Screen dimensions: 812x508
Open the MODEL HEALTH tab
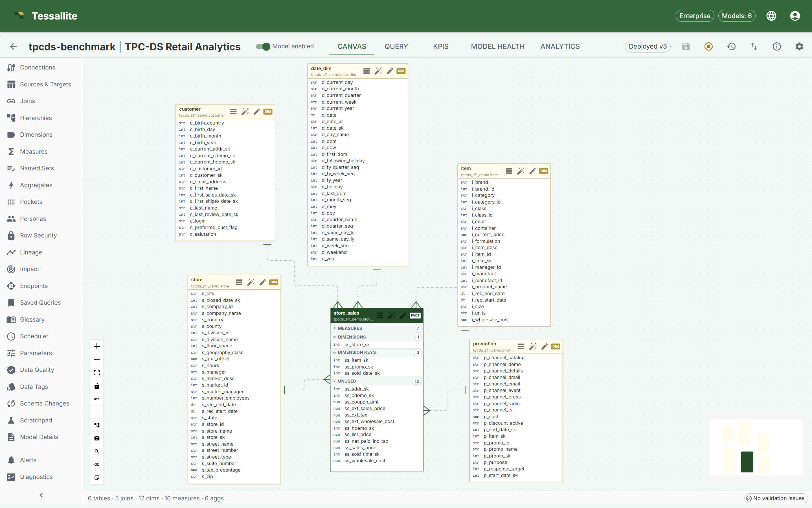[x=497, y=46]
